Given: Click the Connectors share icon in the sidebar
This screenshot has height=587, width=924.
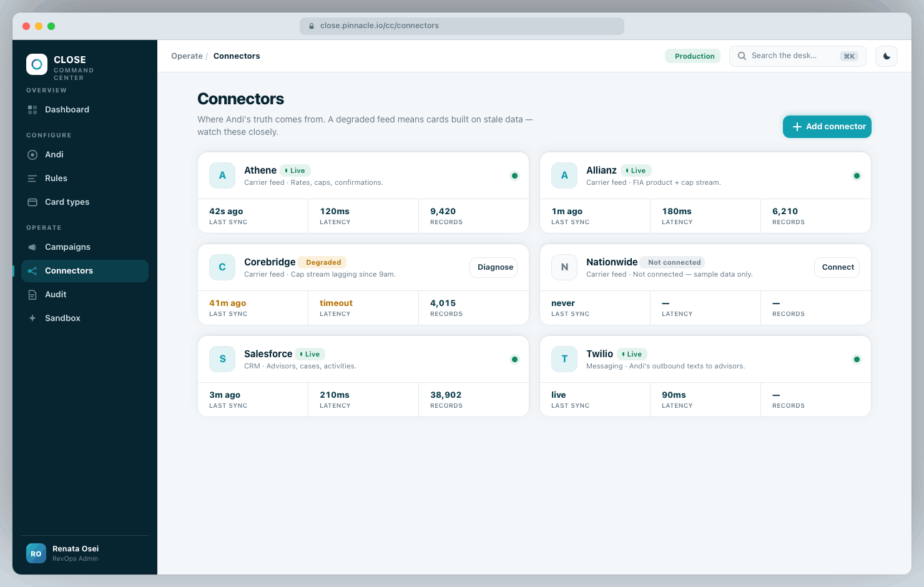Looking at the screenshot, I should click(x=32, y=271).
